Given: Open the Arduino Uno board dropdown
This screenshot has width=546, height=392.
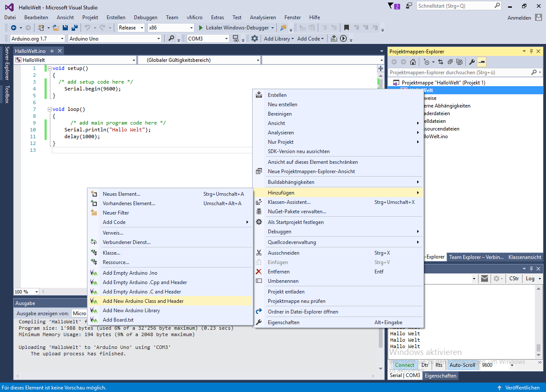Looking at the screenshot, I should (x=158, y=39).
